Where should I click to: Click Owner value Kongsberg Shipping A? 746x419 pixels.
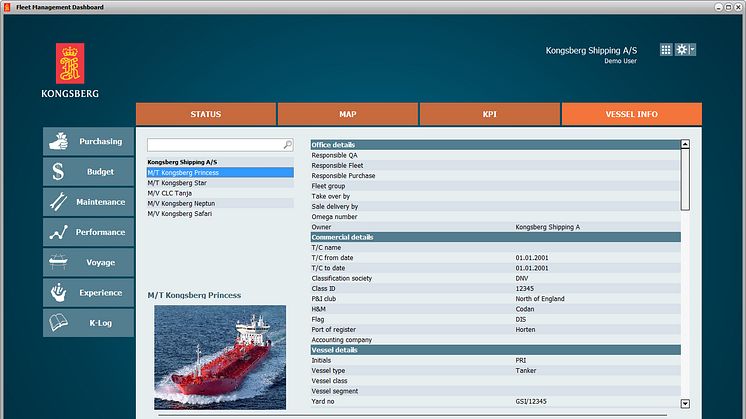tap(548, 227)
